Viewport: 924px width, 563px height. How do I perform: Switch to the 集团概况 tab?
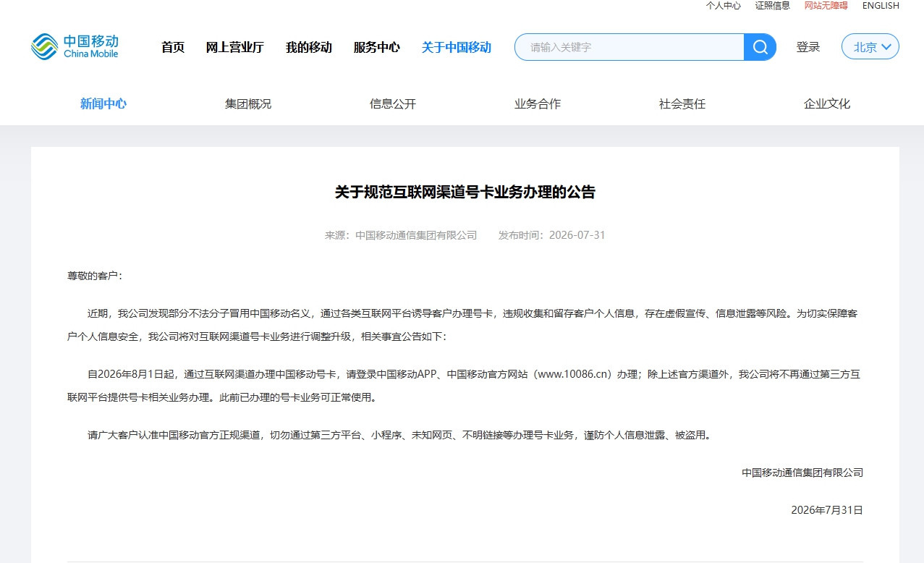click(x=248, y=103)
